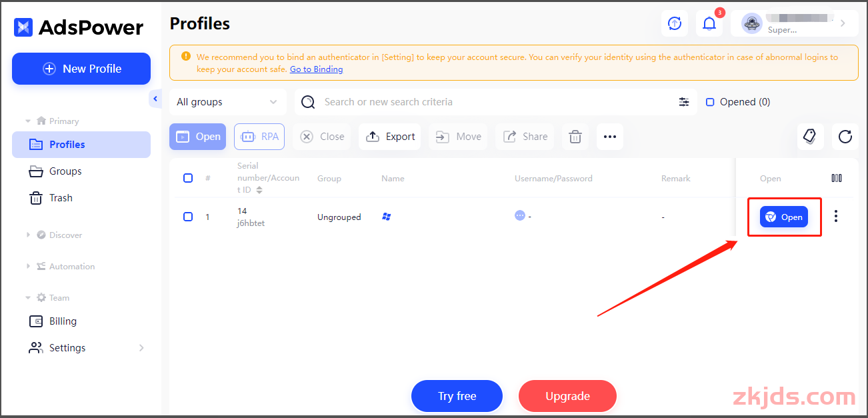The width and height of the screenshot is (868, 418).
Task: Click the AdsPower logo
Action: (x=79, y=27)
